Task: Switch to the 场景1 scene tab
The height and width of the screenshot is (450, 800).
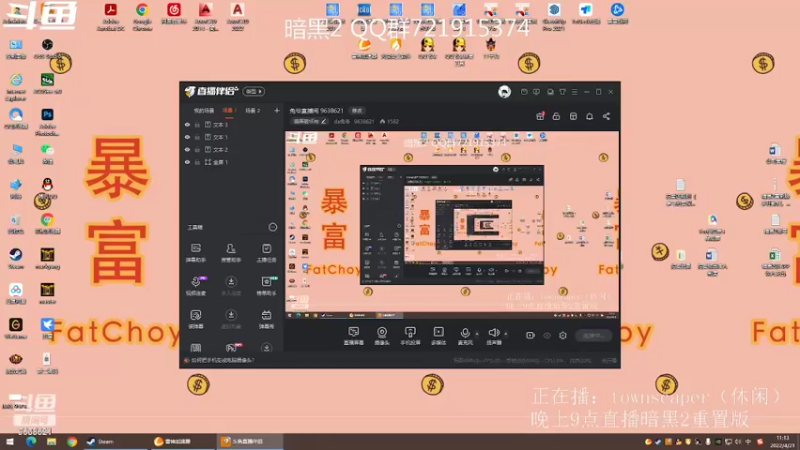Action: pyautogui.click(x=228, y=110)
